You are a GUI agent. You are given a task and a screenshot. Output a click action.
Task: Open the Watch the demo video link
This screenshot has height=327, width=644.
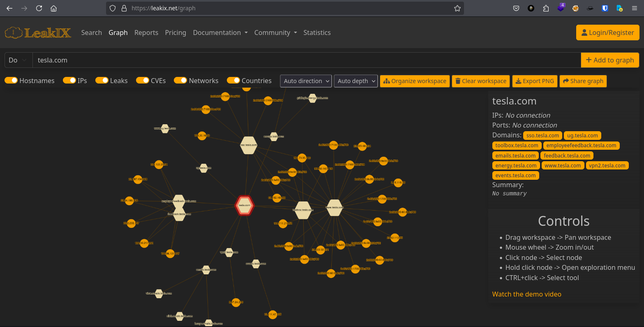[x=526, y=294]
